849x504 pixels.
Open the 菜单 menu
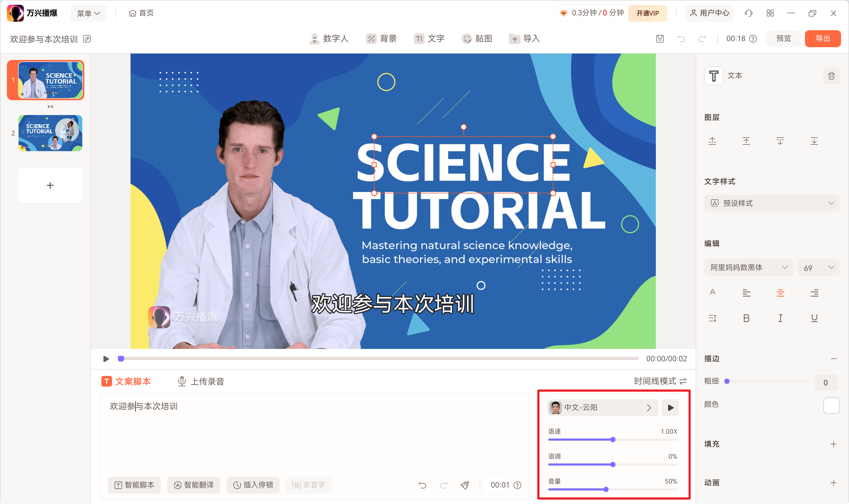point(88,13)
